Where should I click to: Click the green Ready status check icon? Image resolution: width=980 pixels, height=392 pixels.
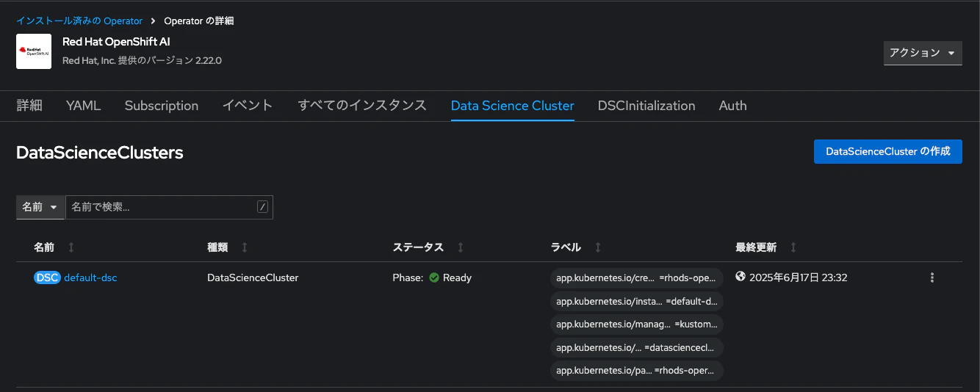coord(434,277)
